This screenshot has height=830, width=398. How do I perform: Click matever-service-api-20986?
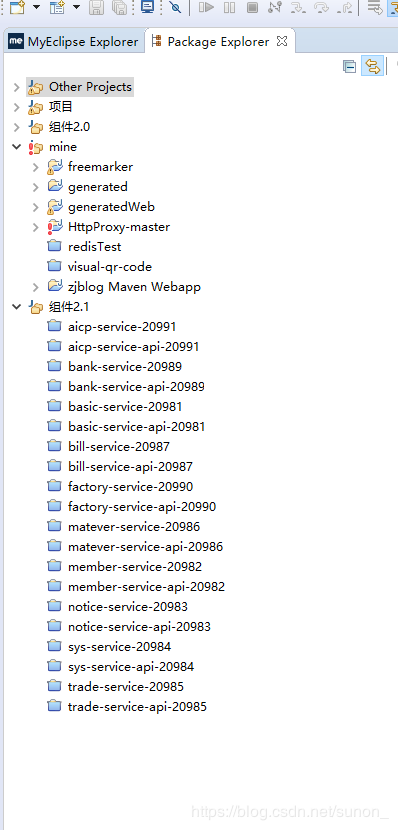click(x=146, y=547)
